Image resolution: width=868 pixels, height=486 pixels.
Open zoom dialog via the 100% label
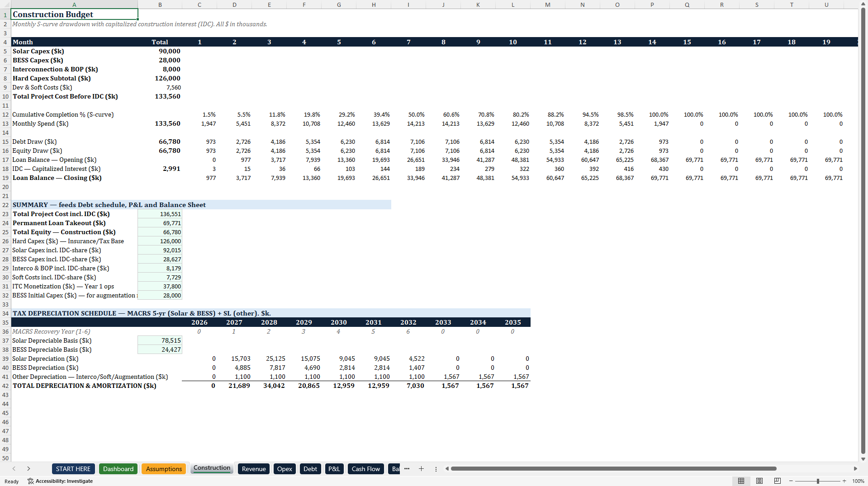pyautogui.click(x=858, y=481)
